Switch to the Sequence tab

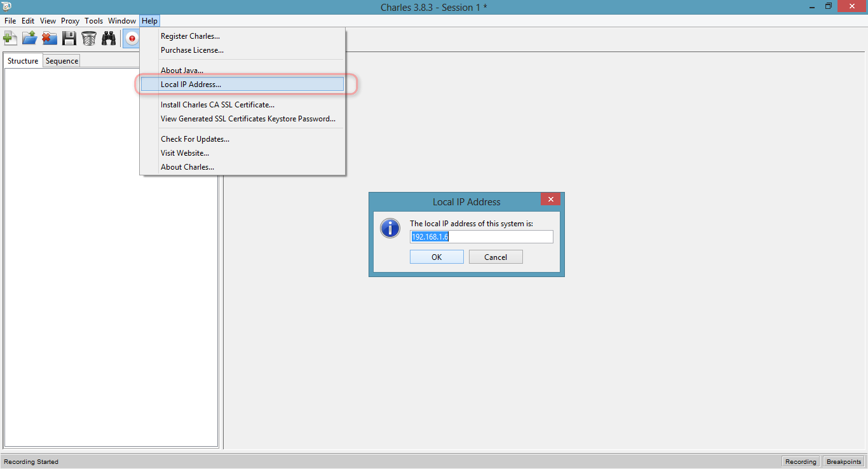pos(61,60)
